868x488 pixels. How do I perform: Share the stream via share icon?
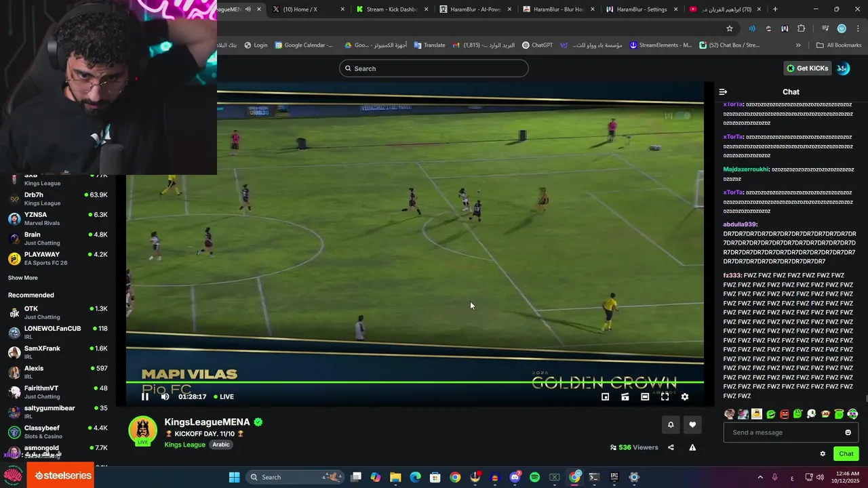pyautogui.click(x=671, y=447)
